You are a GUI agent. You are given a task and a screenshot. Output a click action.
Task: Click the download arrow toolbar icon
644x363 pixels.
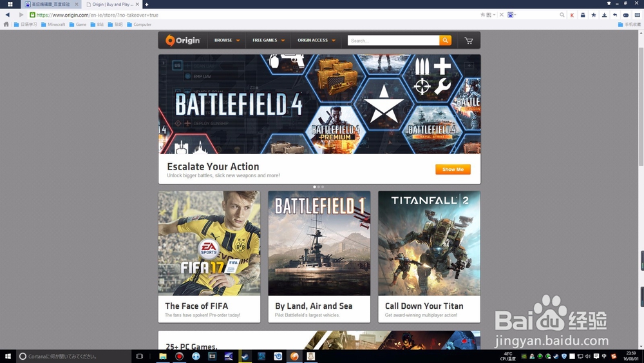(x=604, y=15)
